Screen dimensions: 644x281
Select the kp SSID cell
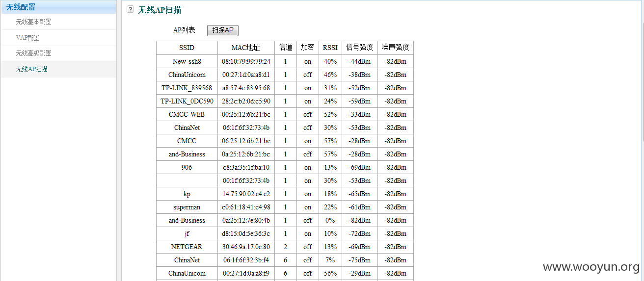(x=187, y=194)
